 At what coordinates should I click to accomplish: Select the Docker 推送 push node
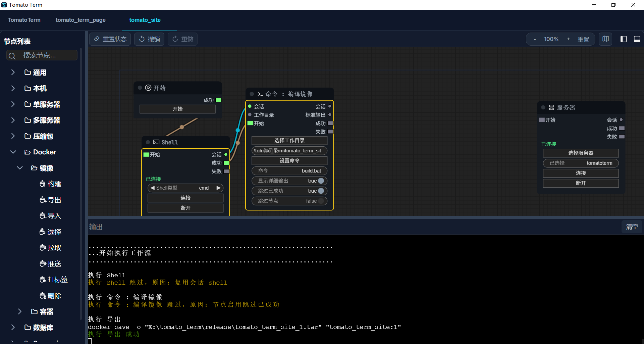[x=50, y=264]
